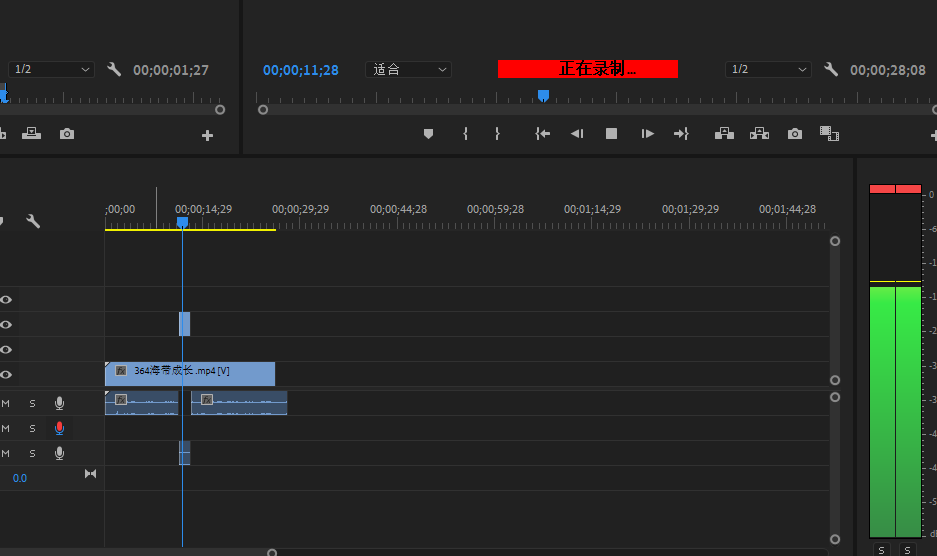Open the 适合 zoom level dropdown

click(408, 69)
